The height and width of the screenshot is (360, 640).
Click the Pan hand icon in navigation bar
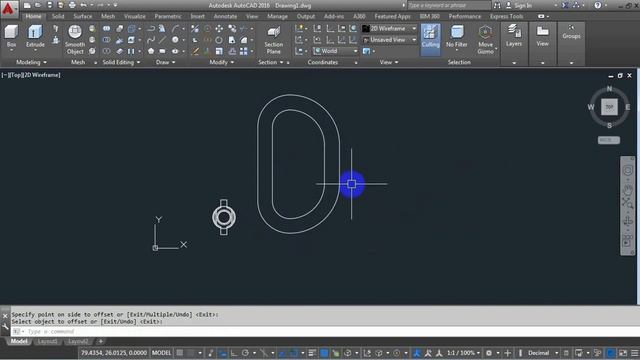(627, 189)
